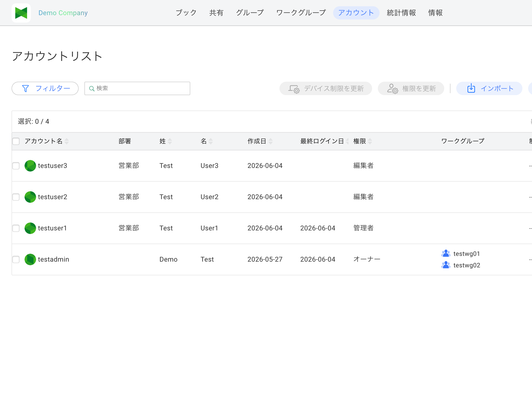This screenshot has width=532, height=394.
Task: Check the testuser2 row checkbox
Action: [16, 197]
